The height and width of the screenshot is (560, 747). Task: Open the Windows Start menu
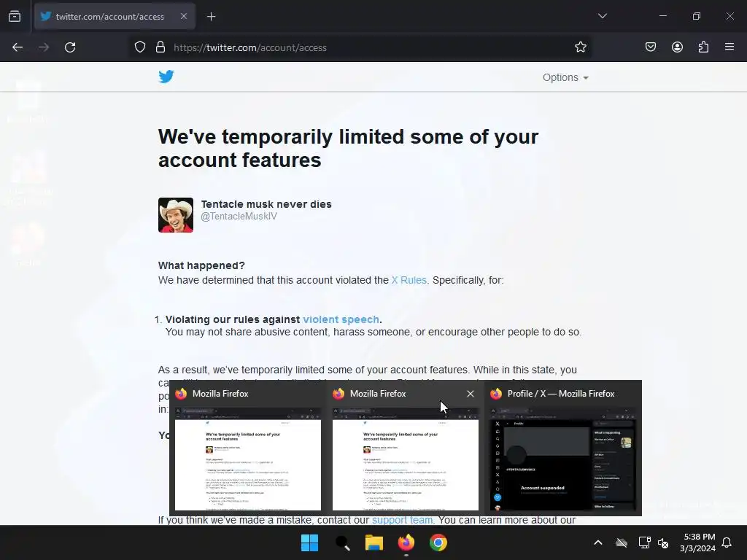click(309, 542)
